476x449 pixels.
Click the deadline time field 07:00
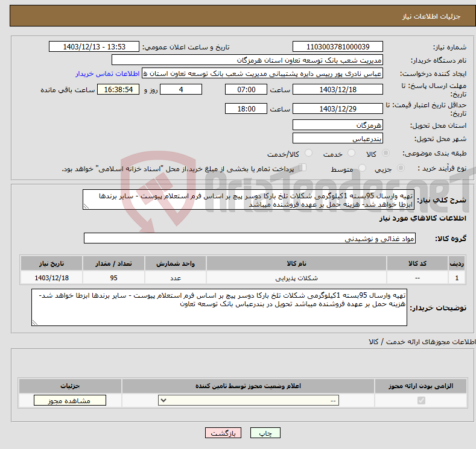tap(246, 89)
